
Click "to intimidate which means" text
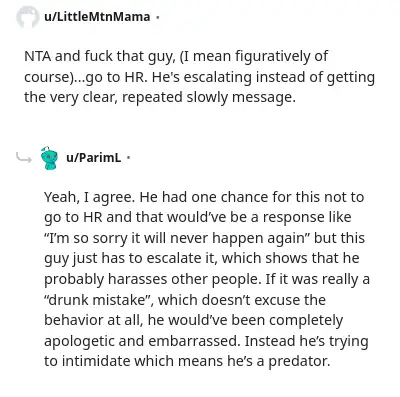[x=133, y=361]
